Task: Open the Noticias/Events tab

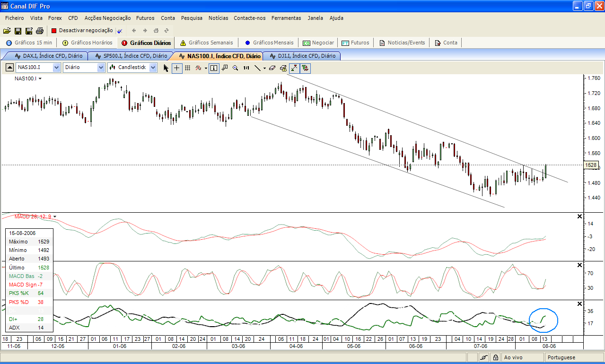Action: coord(402,43)
